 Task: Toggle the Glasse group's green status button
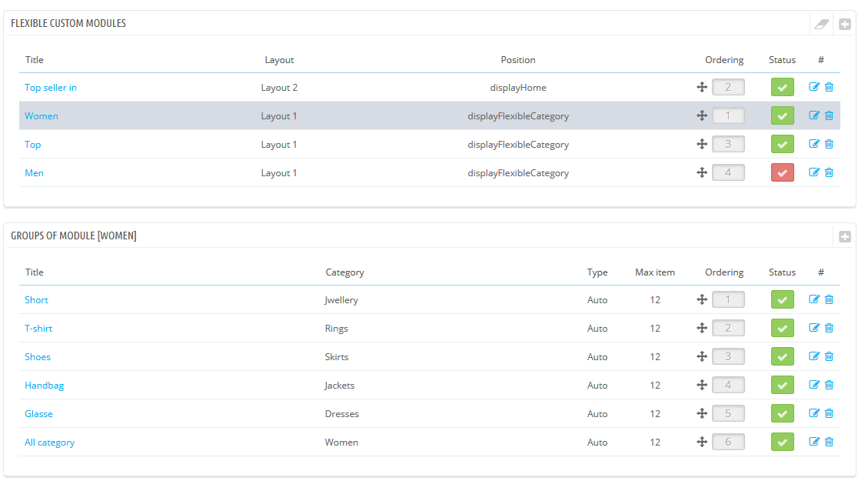782,414
